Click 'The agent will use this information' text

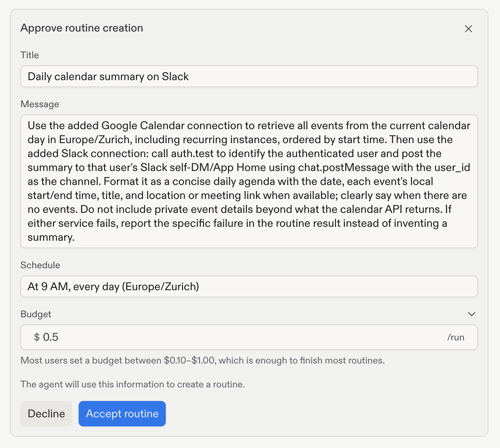[x=133, y=384]
